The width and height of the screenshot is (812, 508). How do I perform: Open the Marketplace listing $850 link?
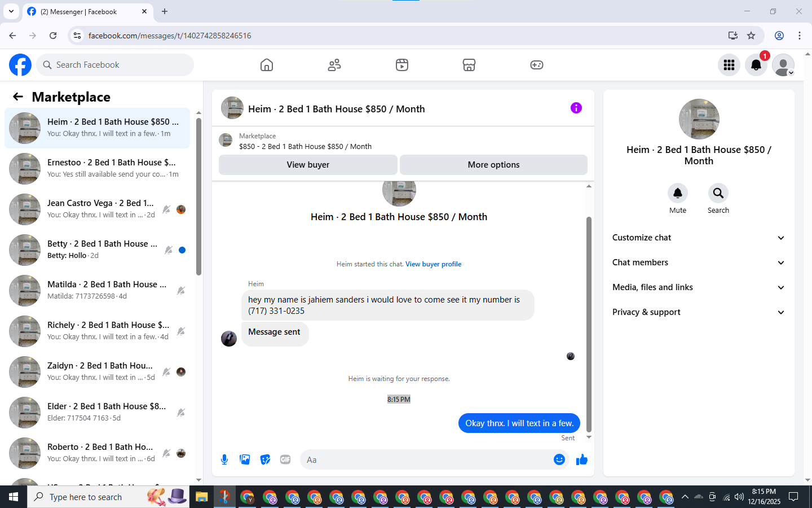(305, 146)
